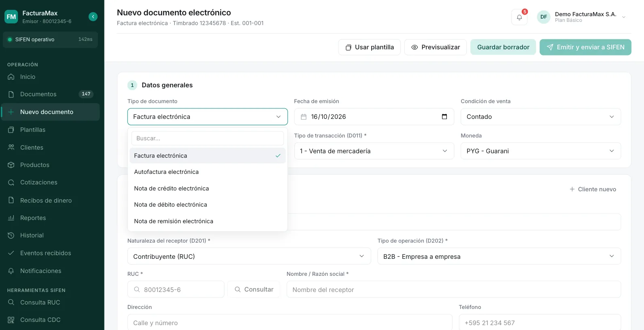Click the Consulta RUC search icon
The height and width of the screenshot is (330, 644).
point(11,302)
